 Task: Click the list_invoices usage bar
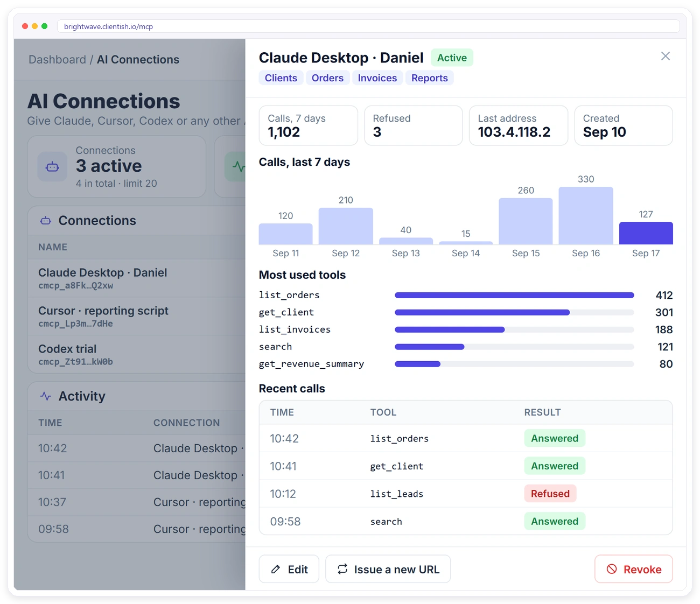(x=514, y=329)
